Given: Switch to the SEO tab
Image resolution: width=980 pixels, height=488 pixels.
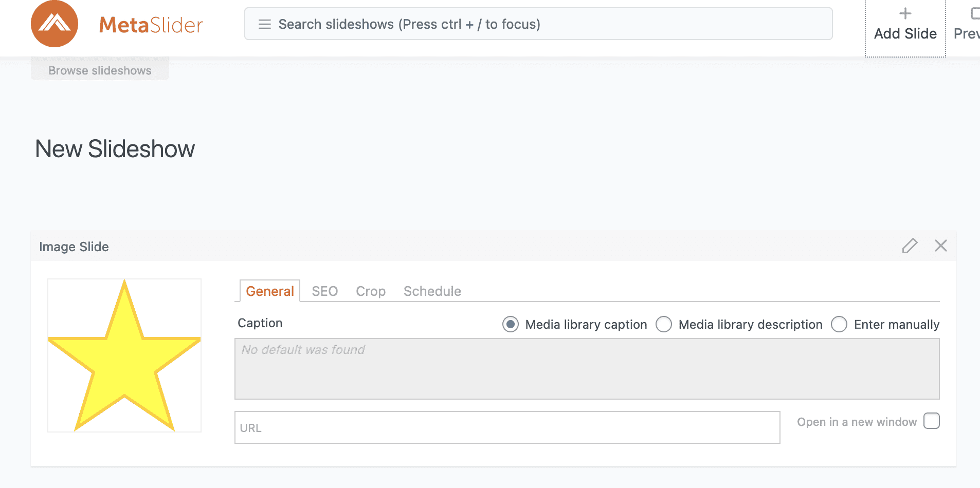Looking at the screenshot, I should (x=324, y=291).
